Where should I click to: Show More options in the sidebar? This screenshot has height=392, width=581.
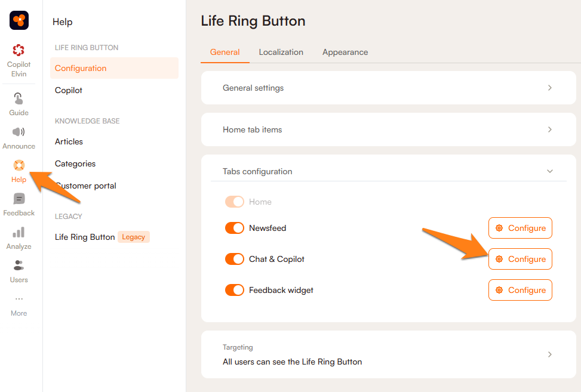(19, 300)
